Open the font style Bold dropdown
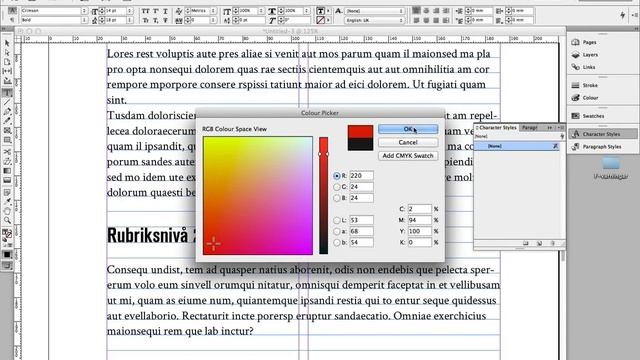Image resolution: width=640 pixels, height=360 pixels. pos(84,20)
